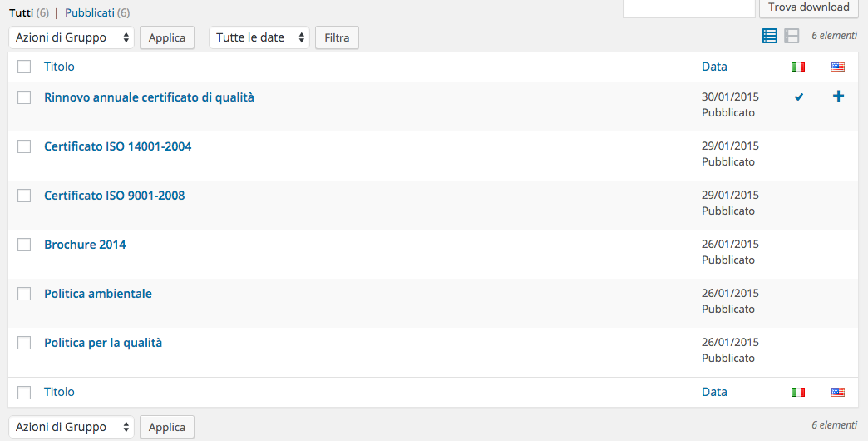Select Tutti filter tab
868x441 pixels.
click(x=21, y=12)
